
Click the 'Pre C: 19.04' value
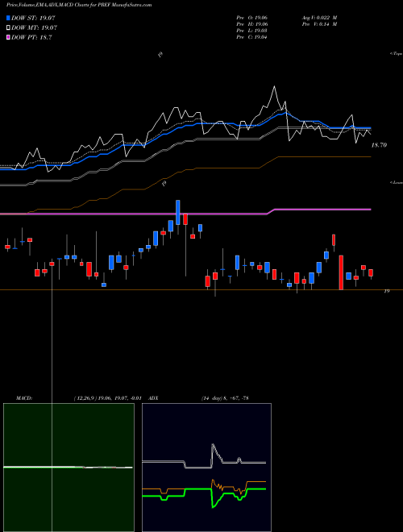251,37
